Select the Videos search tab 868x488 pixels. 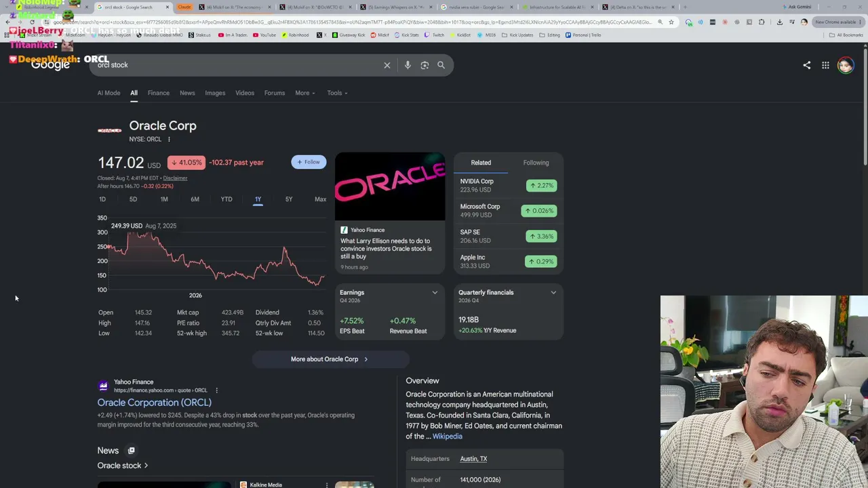[x=245, y=93]
